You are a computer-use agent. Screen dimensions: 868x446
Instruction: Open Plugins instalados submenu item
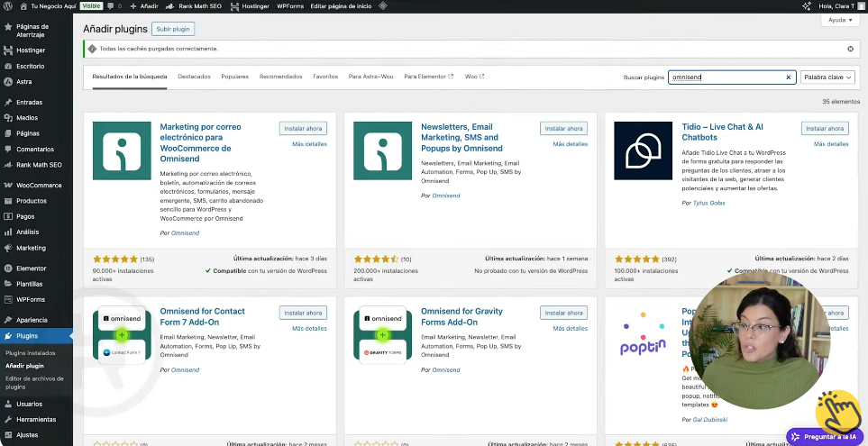(31, 352)
